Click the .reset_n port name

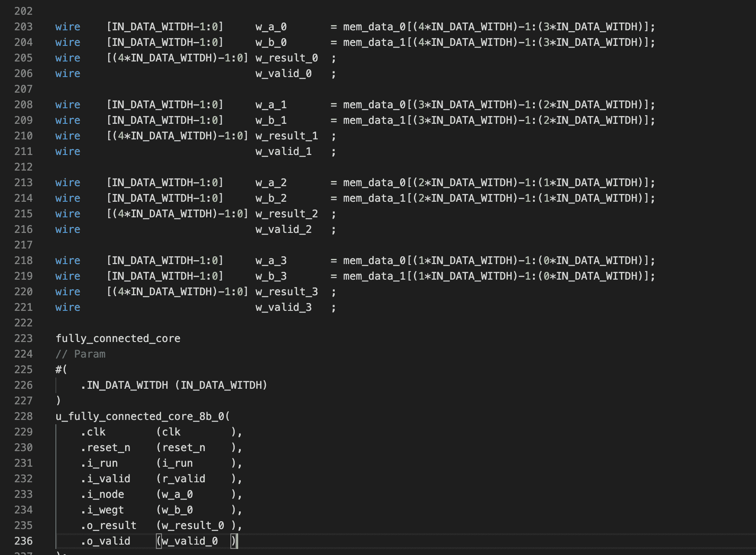click(106, 448)
